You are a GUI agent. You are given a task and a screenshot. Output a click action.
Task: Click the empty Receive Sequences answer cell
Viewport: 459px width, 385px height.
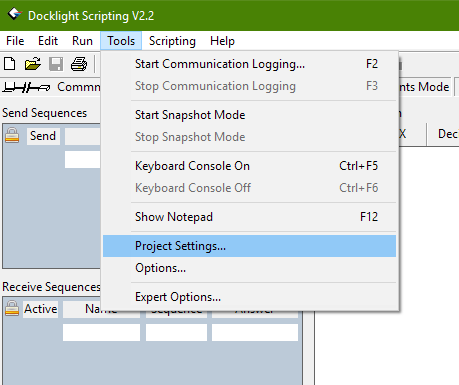pos(255,333)
